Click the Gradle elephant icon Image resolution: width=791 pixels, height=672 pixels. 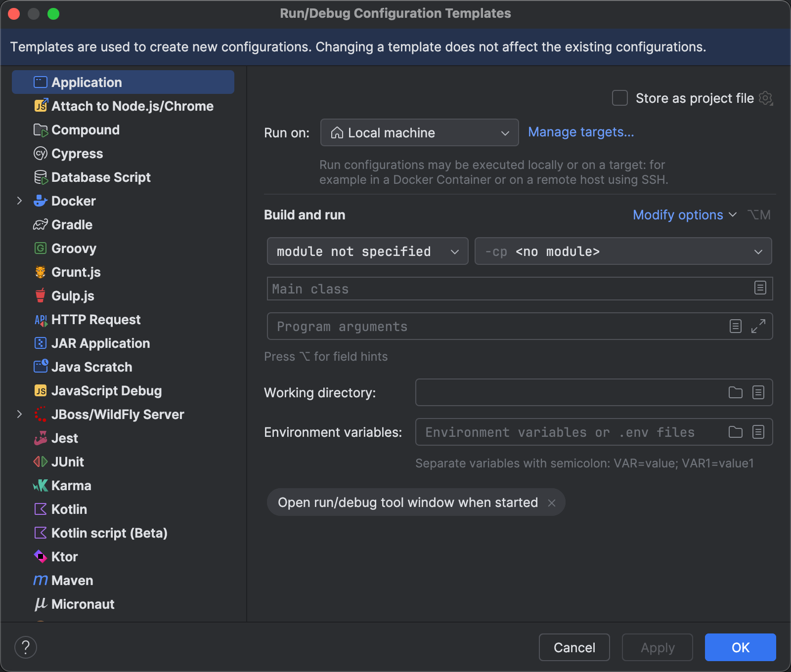[41, 225]
